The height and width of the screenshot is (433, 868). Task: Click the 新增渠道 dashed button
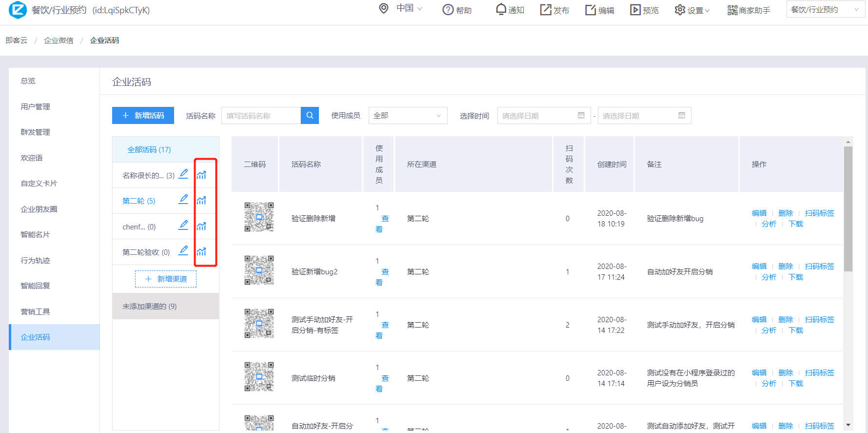pos(166,279)
